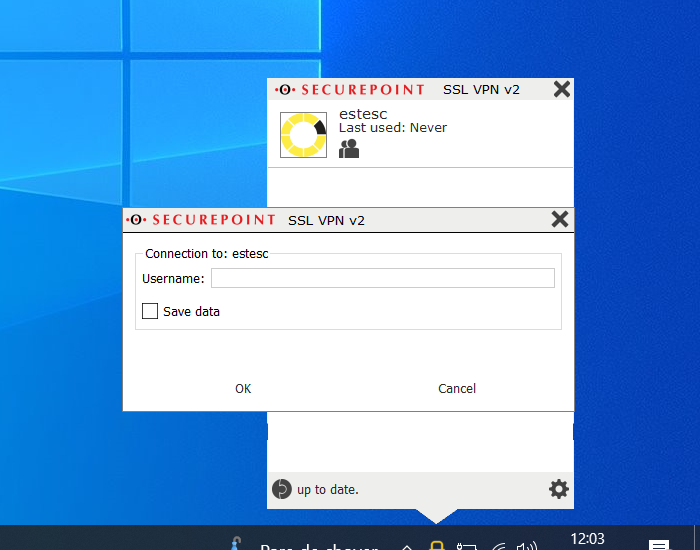Confirm the login dialog with OK
The image size is (700, 550).
click(243, 388)
